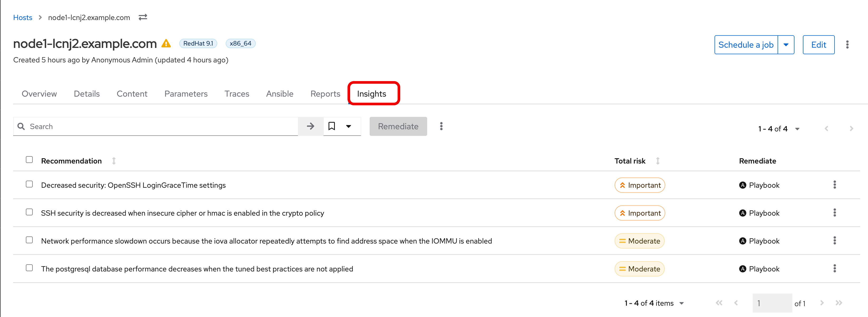868x317 pixels.
Task: Click the Edit button
Action: [818, 44]
